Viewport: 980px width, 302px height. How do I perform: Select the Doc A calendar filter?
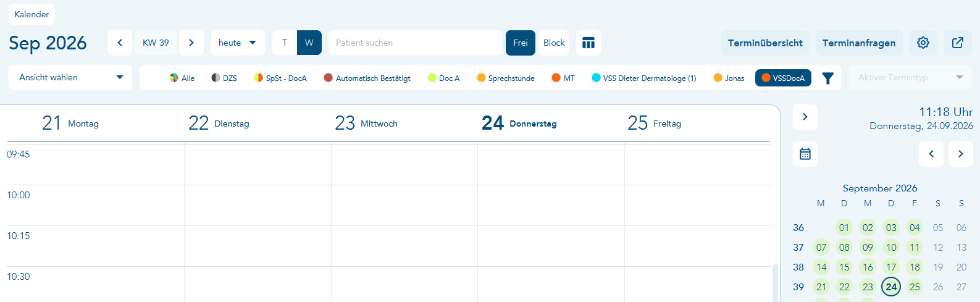(444, 78)
